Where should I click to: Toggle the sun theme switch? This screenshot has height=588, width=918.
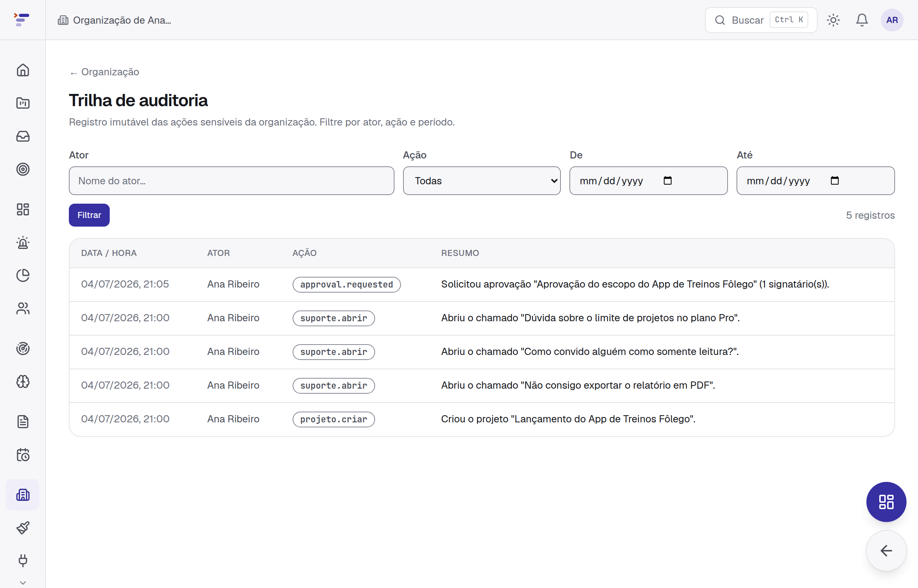click(x=833, y=20)
